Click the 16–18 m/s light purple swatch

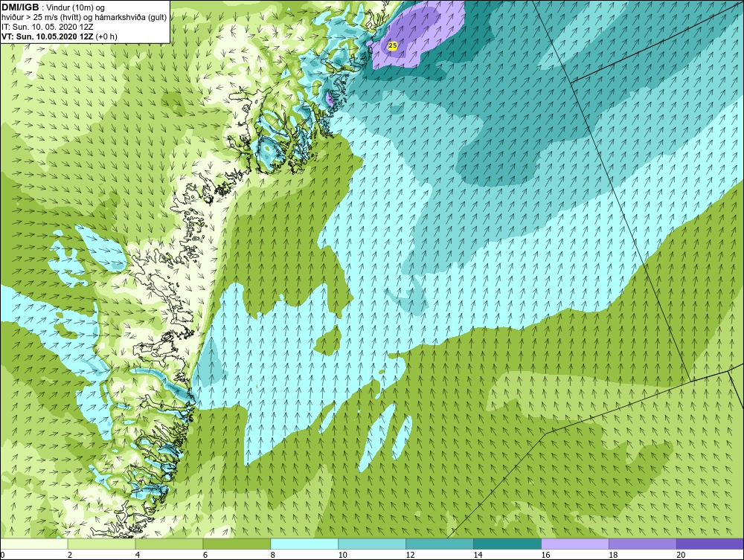[575, 544]
